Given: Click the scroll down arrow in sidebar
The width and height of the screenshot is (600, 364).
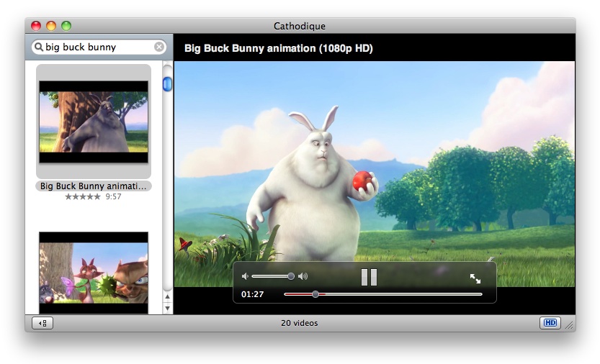Looking at the screenshot, I should tap(168, 308).
